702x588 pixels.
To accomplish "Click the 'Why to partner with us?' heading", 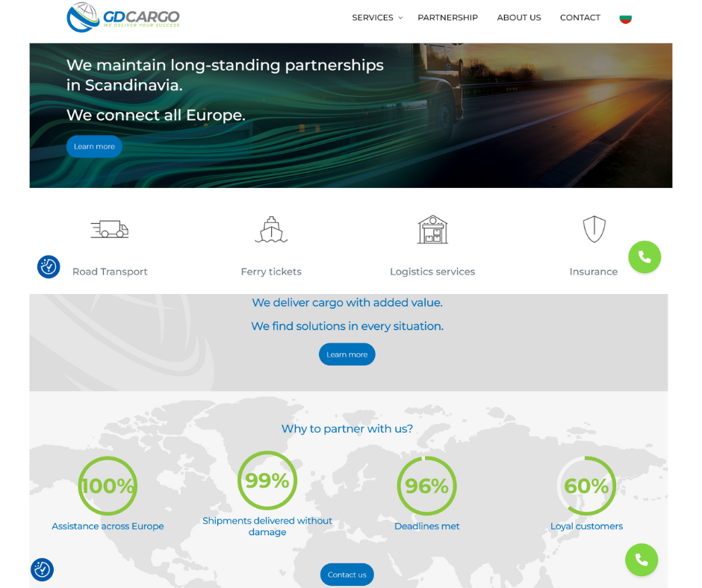I will point(347,429).
